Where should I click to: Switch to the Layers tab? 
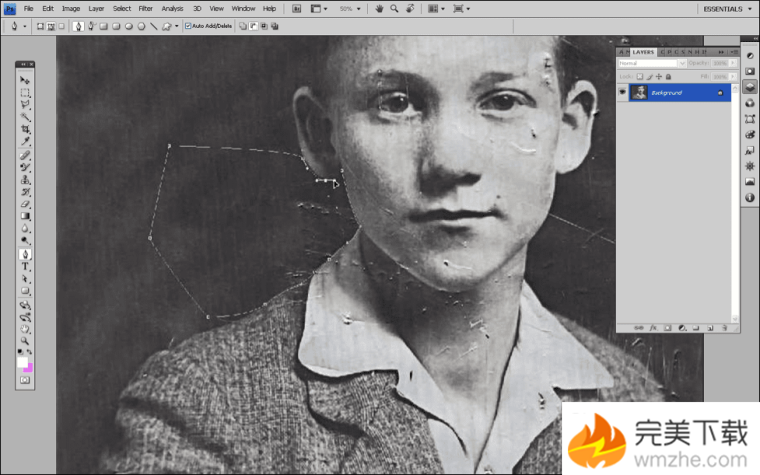click(x=643, y=52)
